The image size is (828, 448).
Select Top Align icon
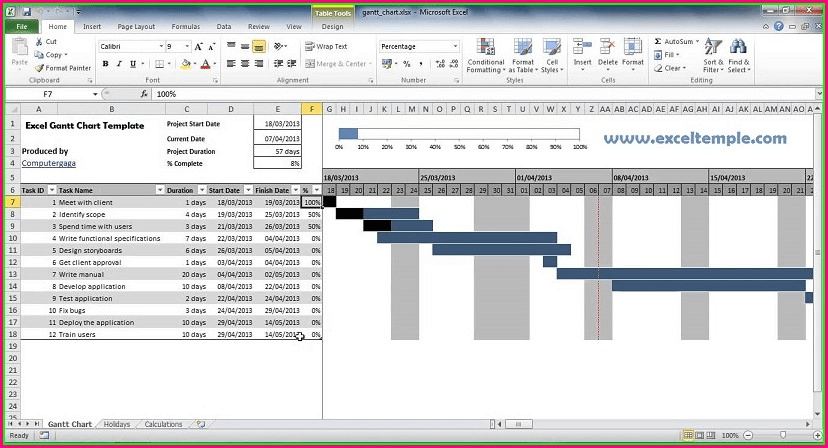pyautogui.click(x=231, y=46)
